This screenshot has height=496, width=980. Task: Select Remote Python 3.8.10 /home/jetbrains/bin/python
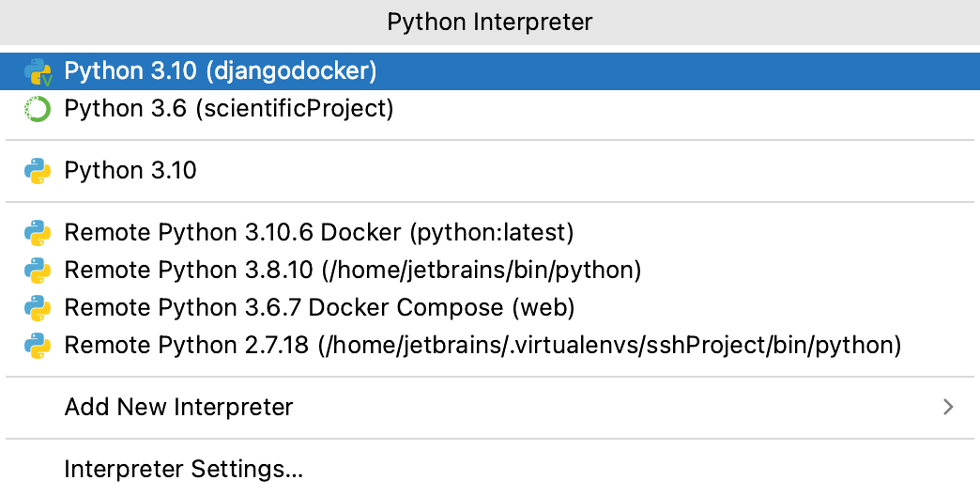point(490,271)
